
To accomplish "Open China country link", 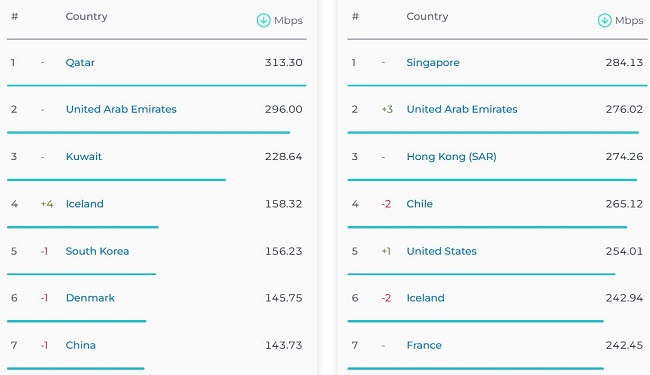I will pyautogui.click(x=80, y=345).
